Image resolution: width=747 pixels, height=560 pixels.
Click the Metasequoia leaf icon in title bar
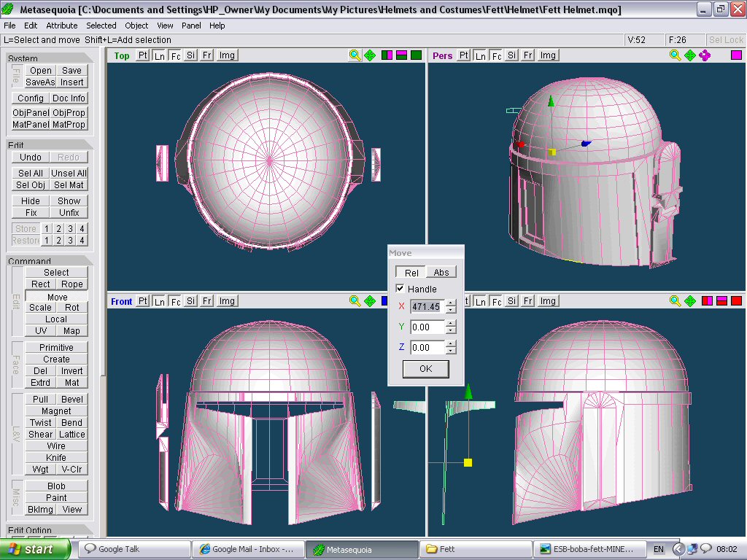click(x=8, y=9)
